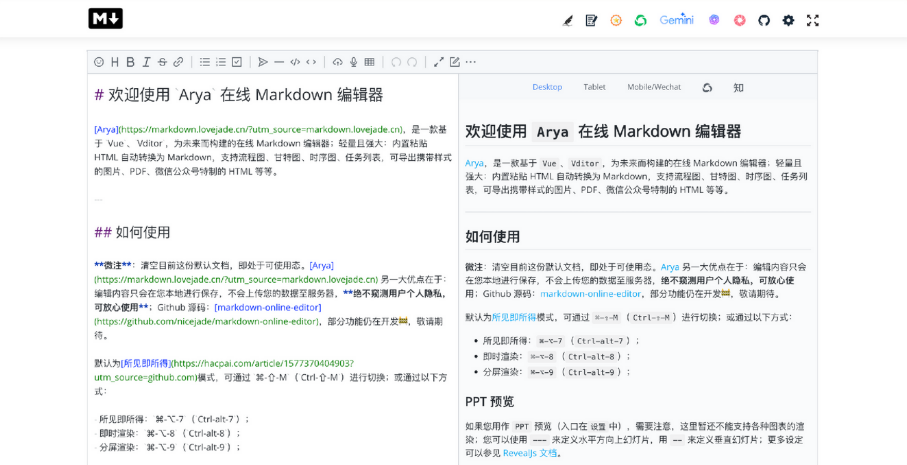Click preview bullet '即时渲染: ⌘-⌥-8'
The image size is (907, 465).
click(x=557, y=356)
